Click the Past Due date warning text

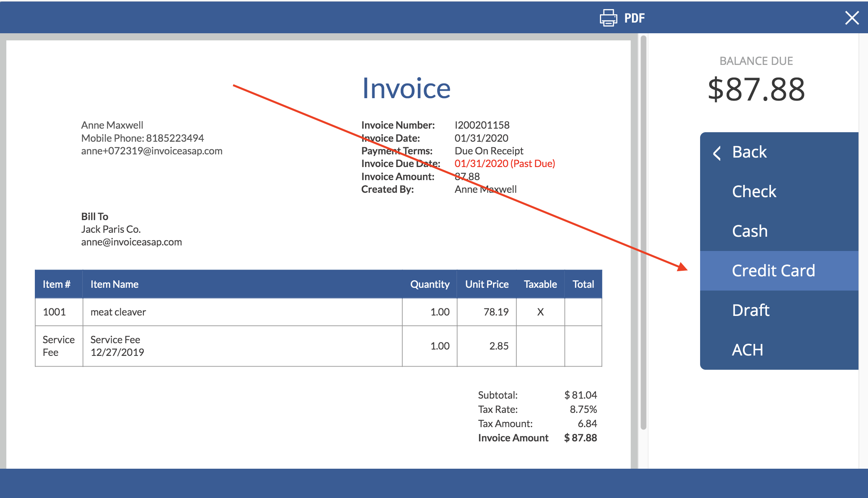505,163
